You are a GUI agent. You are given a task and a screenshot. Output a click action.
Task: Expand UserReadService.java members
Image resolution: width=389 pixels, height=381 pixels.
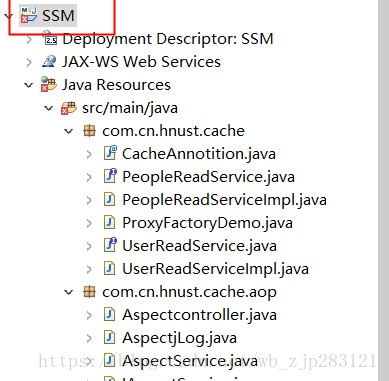[89, 246]
